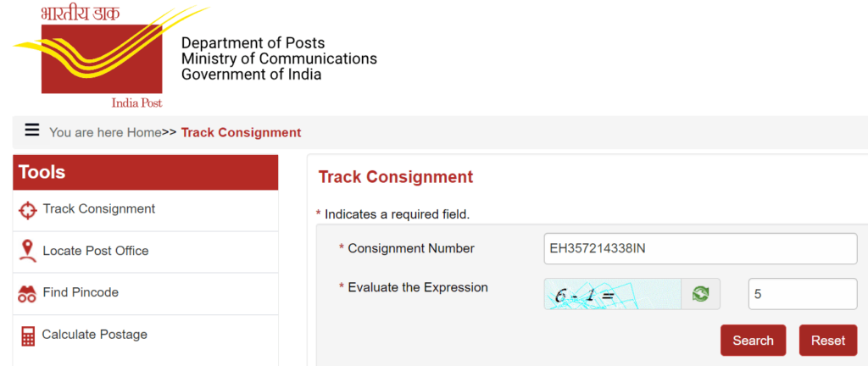Image resolution: width=868 pixels, height=366 pixels.
Task: Click the Find Pincode binoculars icon
Action: (27, 294)
